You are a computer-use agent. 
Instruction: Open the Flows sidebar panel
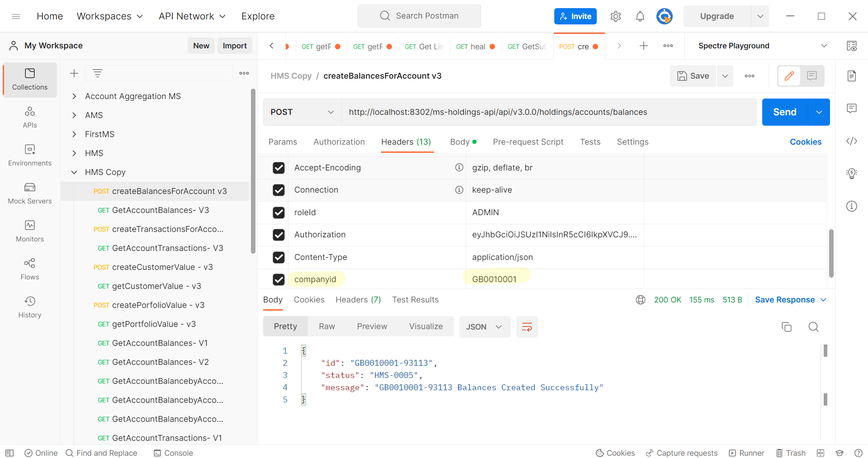coord(30,269)
